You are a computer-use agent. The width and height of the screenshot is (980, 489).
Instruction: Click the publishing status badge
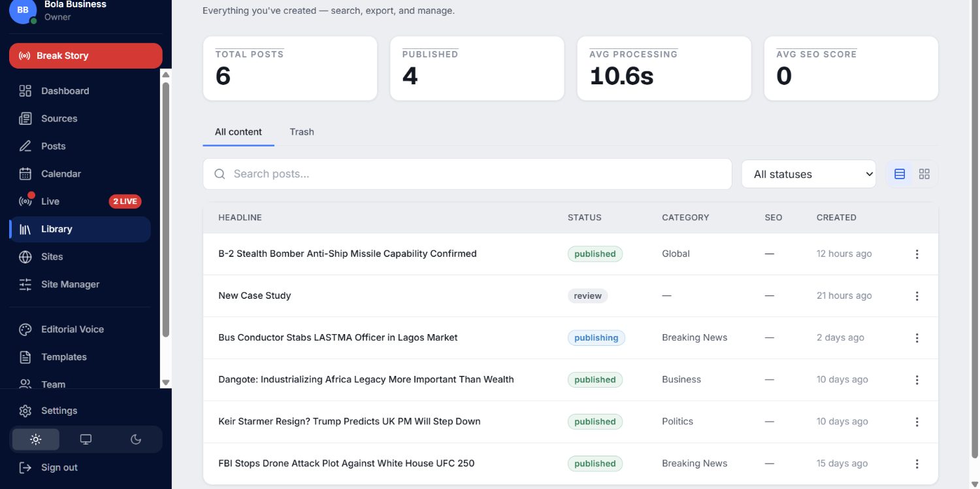[596, 338]
